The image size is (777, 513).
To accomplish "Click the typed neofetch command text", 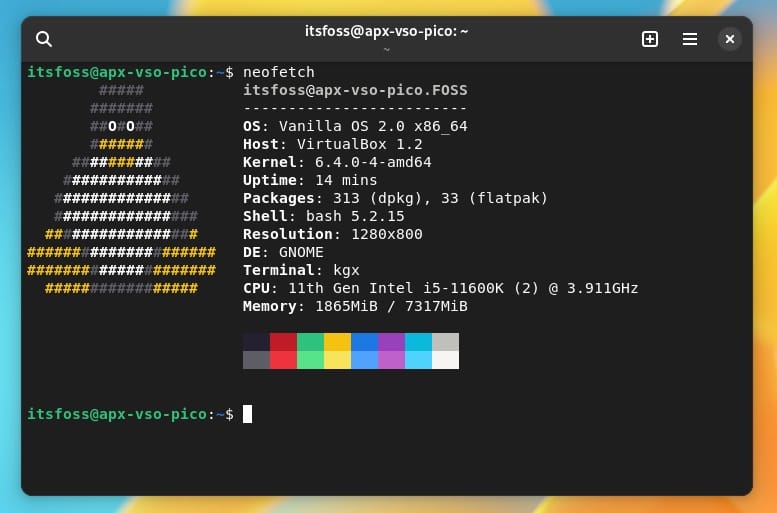I will pyautogui.click(x=278, y=72).
